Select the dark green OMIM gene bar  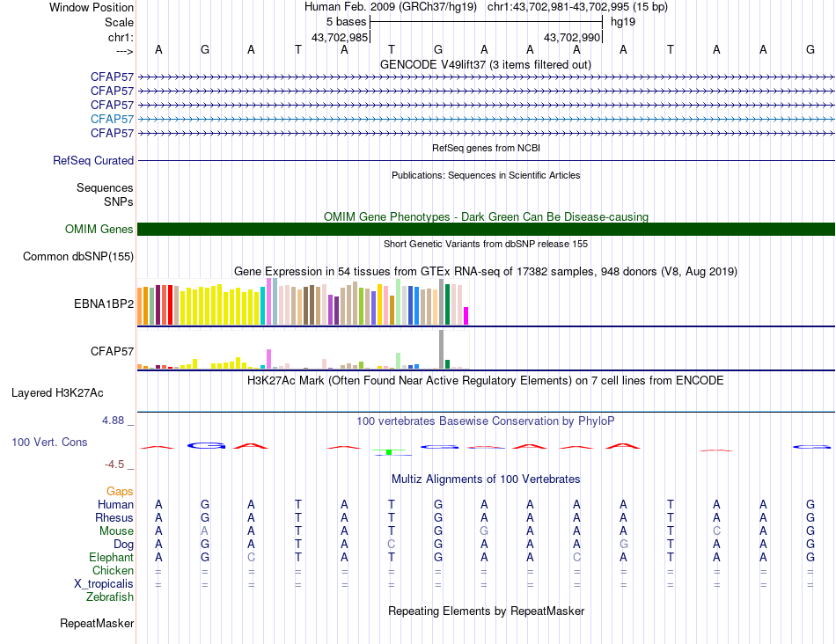tap(486, 230)
